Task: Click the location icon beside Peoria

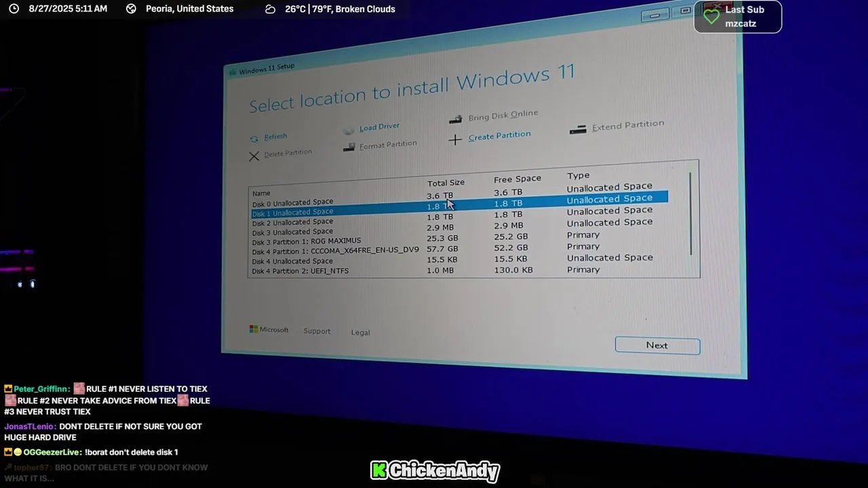Action: [x=132, y=9]
